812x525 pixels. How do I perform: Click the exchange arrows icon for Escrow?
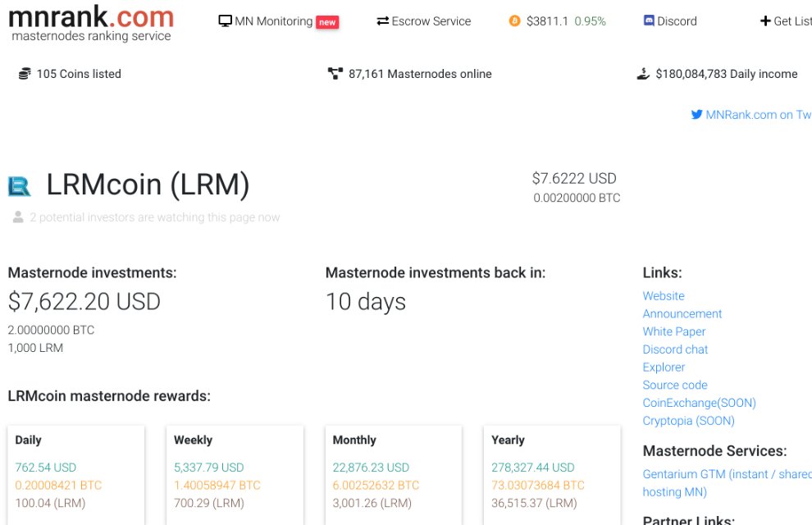(x=383, y=21)
